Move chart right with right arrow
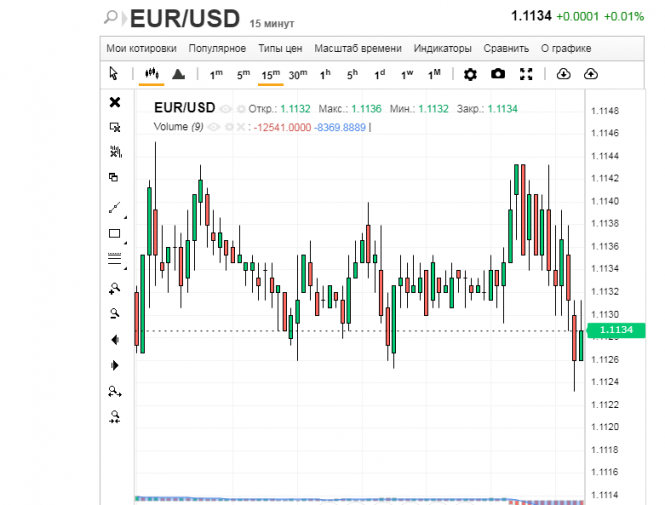Screen dimensions: 665x505 pos(115,365)
